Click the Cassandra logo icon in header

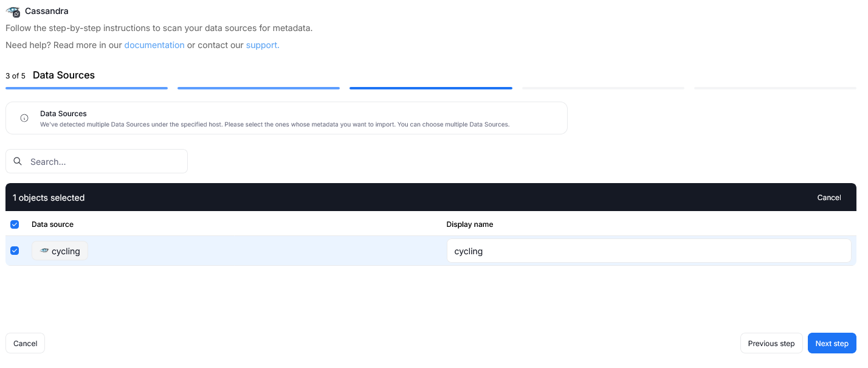(x=13, y=11)
